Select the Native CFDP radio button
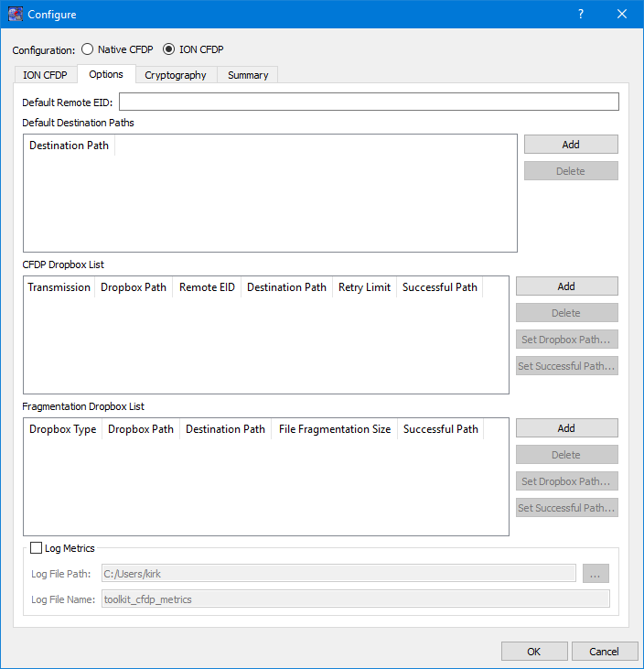The image size is (644, 669). [x=89, y=49]
